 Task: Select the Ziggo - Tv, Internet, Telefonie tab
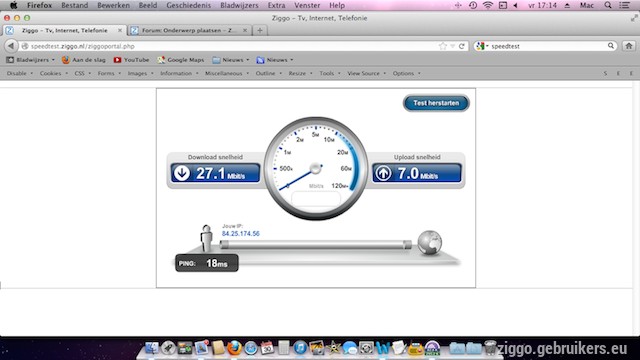click(64, 30)
